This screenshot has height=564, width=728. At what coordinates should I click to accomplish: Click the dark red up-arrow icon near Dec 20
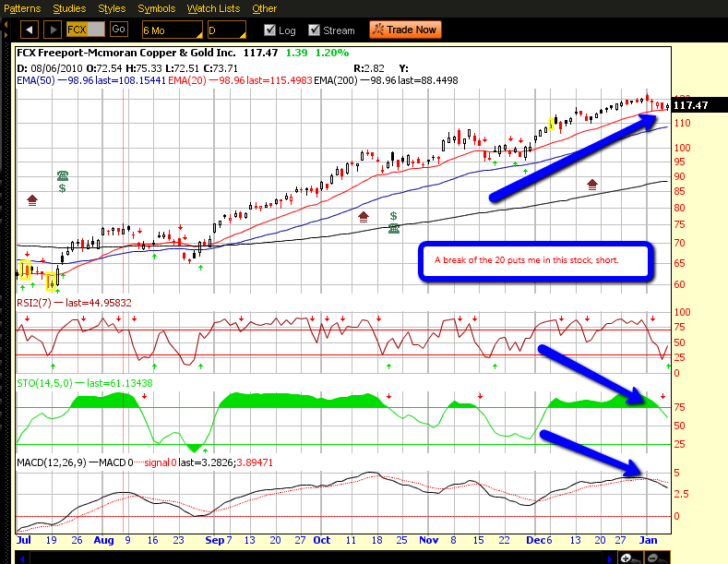point(592,185)
